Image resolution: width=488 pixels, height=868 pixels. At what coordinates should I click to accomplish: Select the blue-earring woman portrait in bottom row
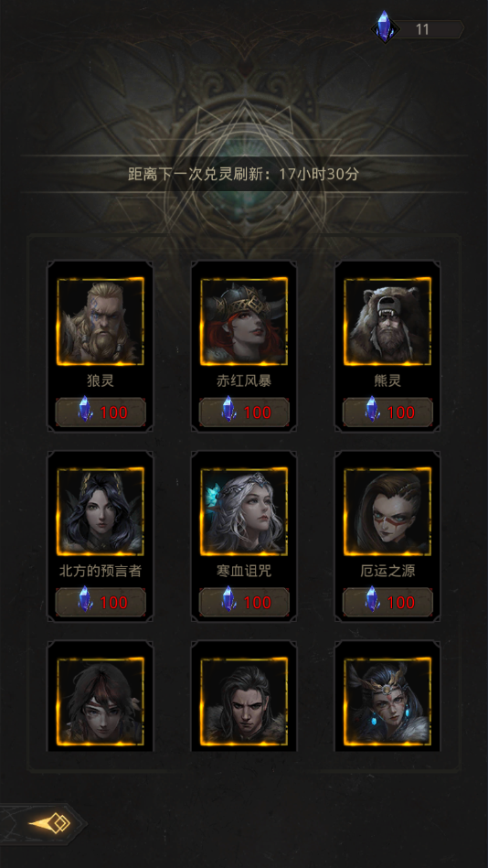pos(387,702)
